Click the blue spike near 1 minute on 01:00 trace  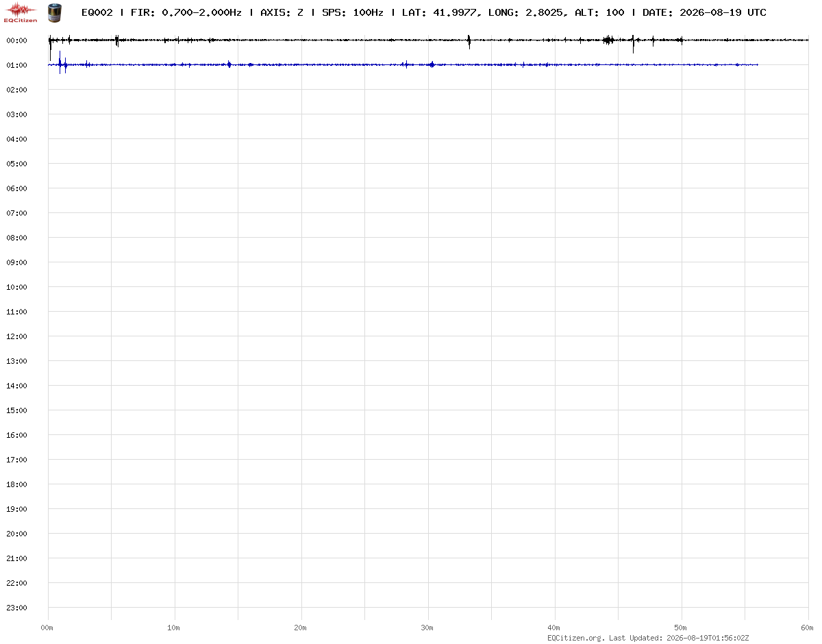60,62
